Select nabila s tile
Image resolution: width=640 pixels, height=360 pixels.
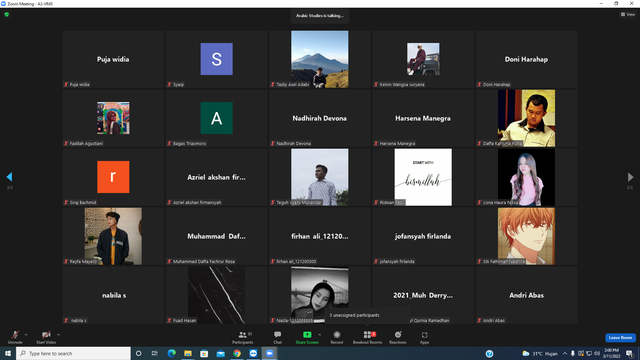coord(113,295)
